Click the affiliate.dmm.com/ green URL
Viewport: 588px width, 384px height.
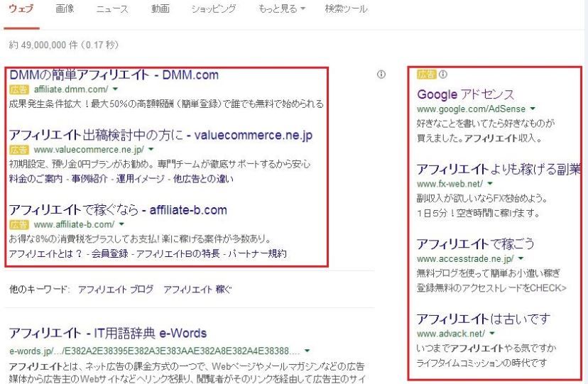[x=71, y=89]
